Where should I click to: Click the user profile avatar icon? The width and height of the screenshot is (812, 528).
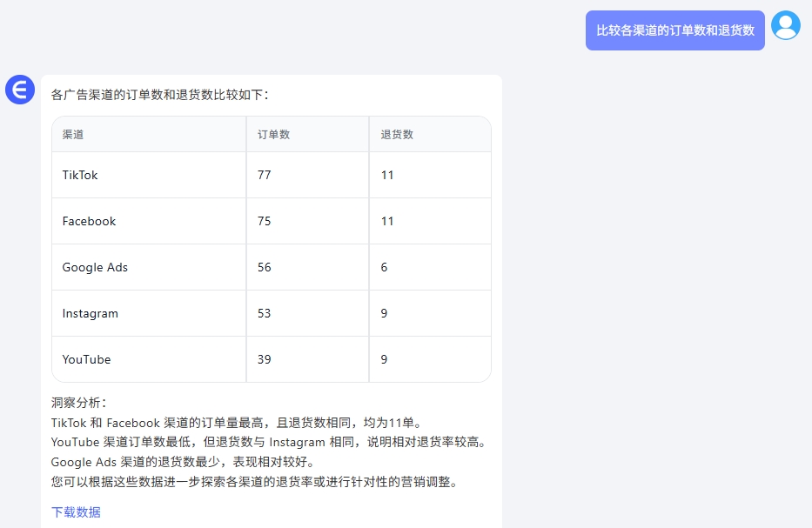pos(786,25)
